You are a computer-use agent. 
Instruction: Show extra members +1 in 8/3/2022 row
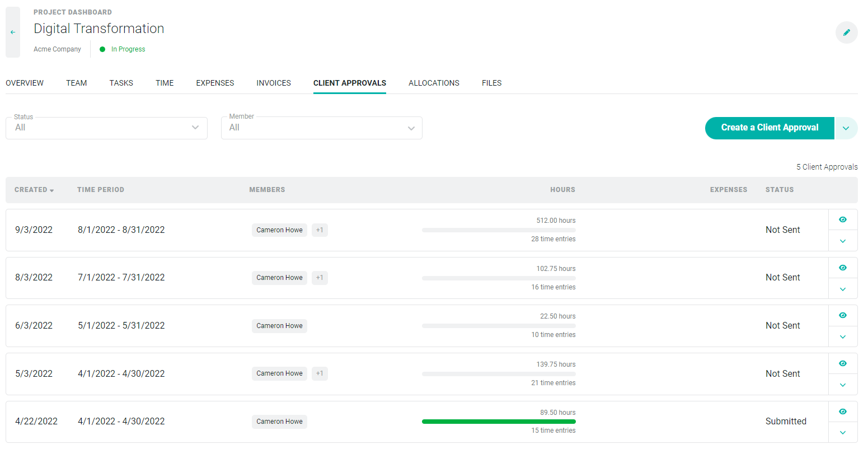(320, 278)
